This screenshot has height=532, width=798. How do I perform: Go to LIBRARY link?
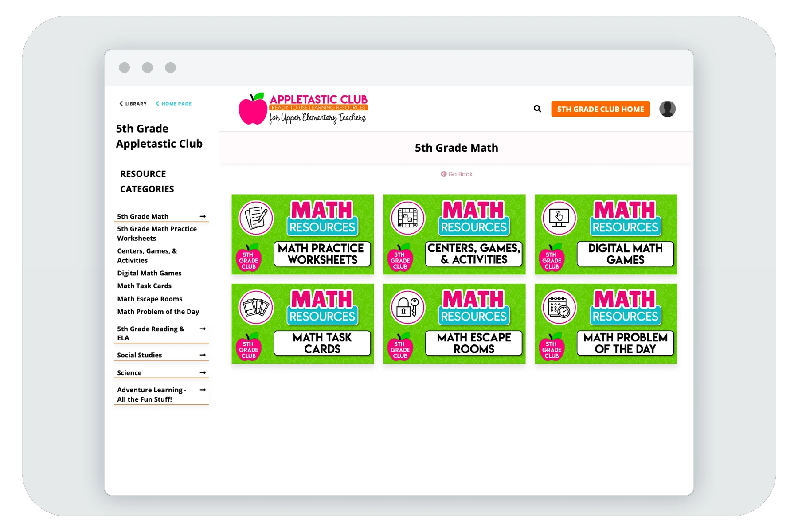pos(133,104)
